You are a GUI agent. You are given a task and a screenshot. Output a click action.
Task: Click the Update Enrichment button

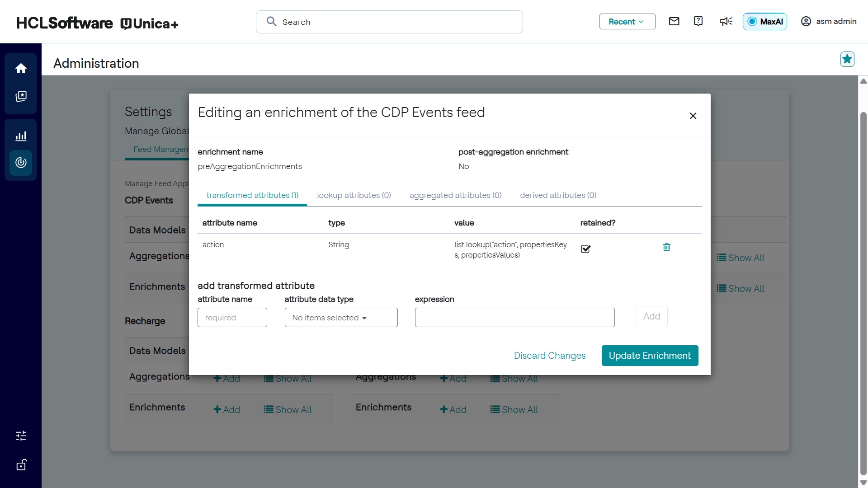pos(650,356)
